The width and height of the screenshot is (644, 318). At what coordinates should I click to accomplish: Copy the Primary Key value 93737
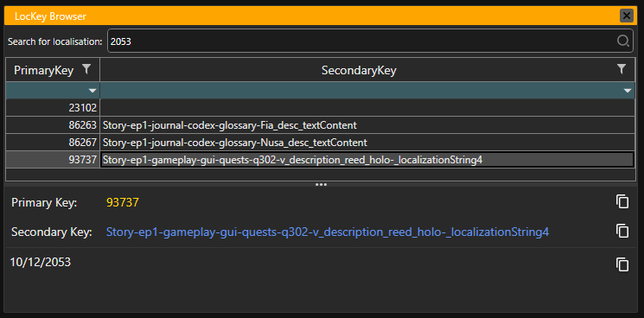click(622, 201)
